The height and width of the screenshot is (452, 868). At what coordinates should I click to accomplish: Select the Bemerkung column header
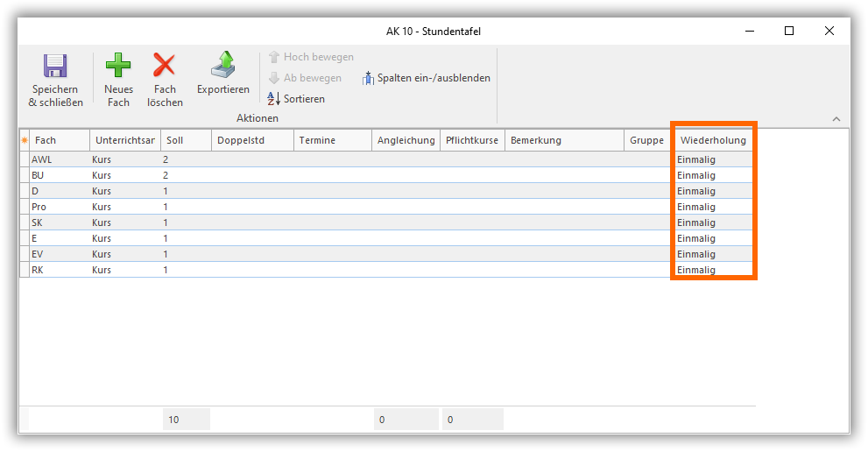[x=564, y=140]
